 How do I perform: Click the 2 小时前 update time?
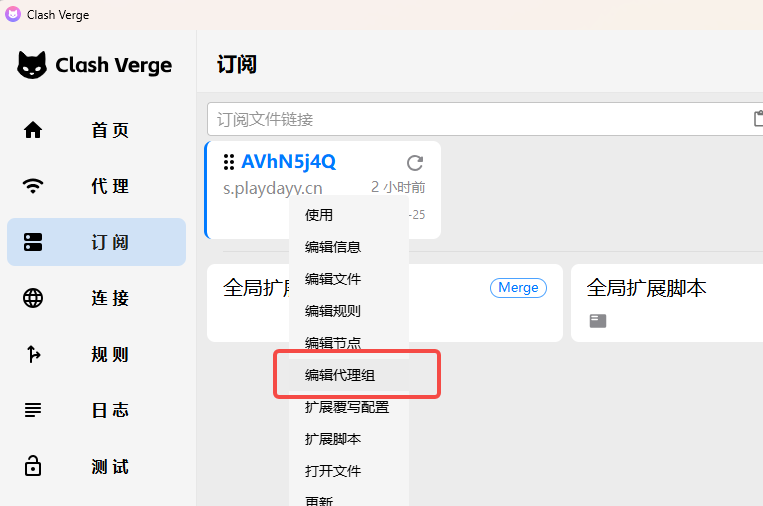coord(398,187)
